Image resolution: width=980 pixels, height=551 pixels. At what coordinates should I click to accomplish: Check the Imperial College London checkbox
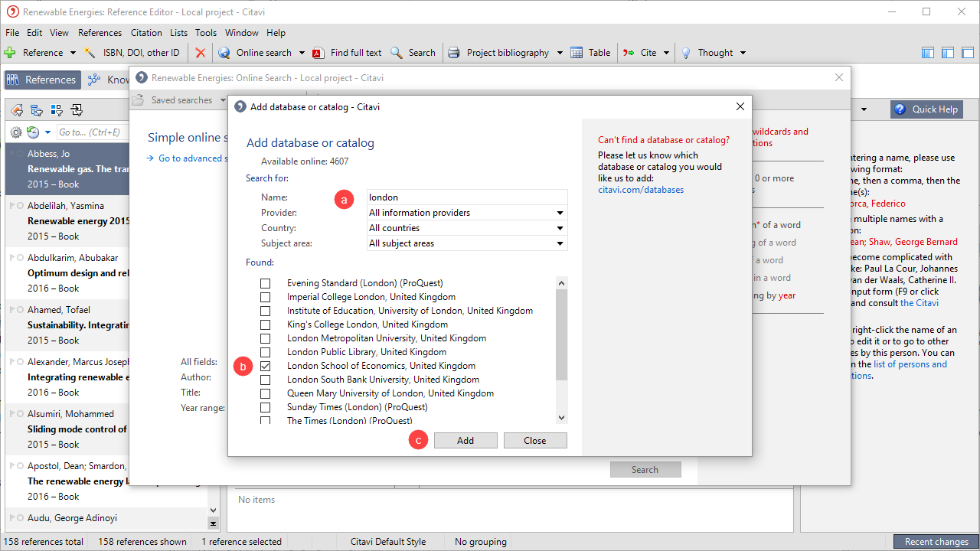pyautogui.click(x=265, y=297)
